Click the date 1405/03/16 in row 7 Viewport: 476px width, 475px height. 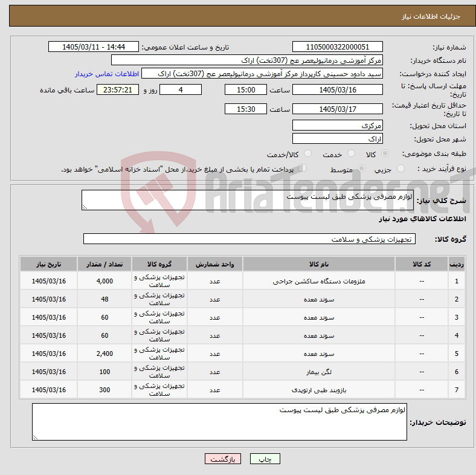pyautogui.click(x=48, y=390)
